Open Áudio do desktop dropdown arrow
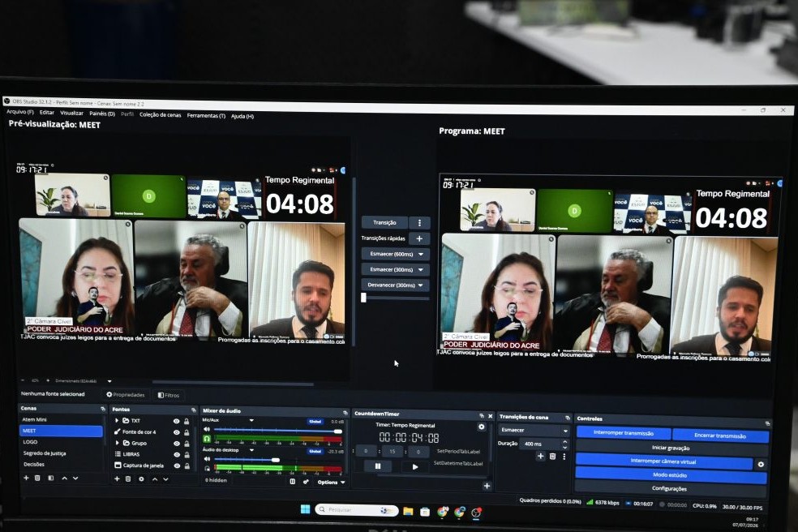 (251, 451)
